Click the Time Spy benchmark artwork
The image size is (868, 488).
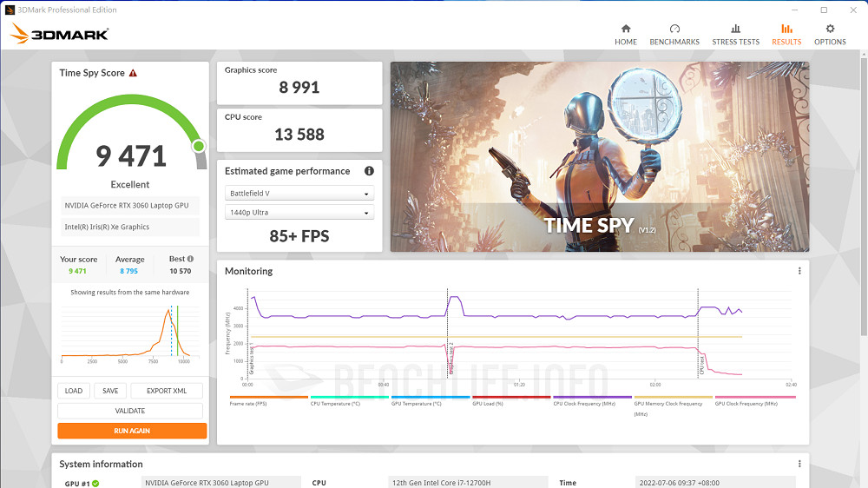599,156
